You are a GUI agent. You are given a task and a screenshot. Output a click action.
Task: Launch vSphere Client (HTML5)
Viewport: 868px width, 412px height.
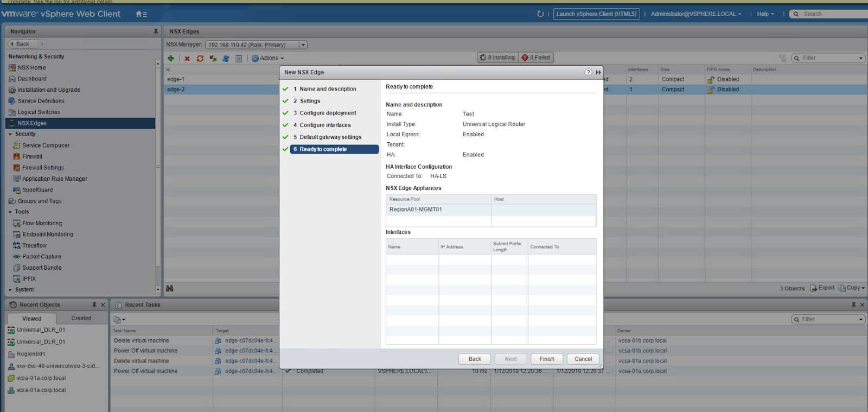[x=596, y=14]
